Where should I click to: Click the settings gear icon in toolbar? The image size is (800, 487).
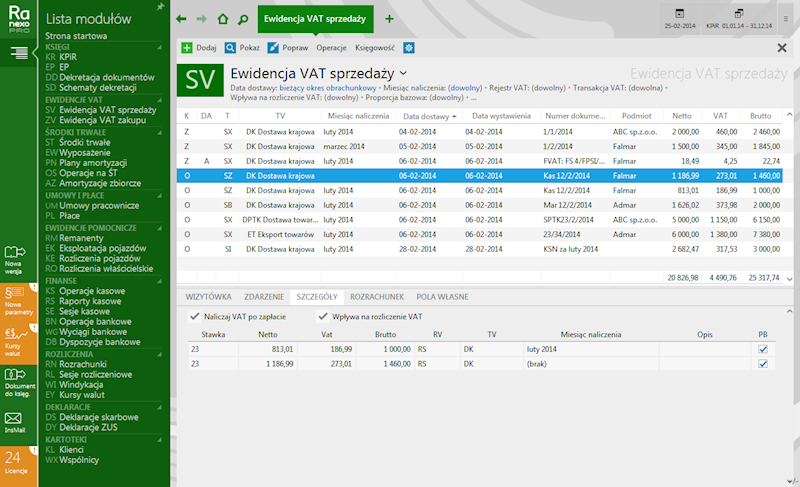tap(409, 47)
